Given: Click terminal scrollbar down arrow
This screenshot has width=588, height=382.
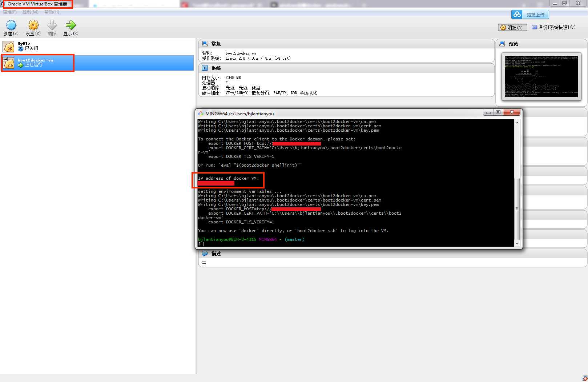Looking at the screenshot, I should pyautogui.click(x=517, y=244).
